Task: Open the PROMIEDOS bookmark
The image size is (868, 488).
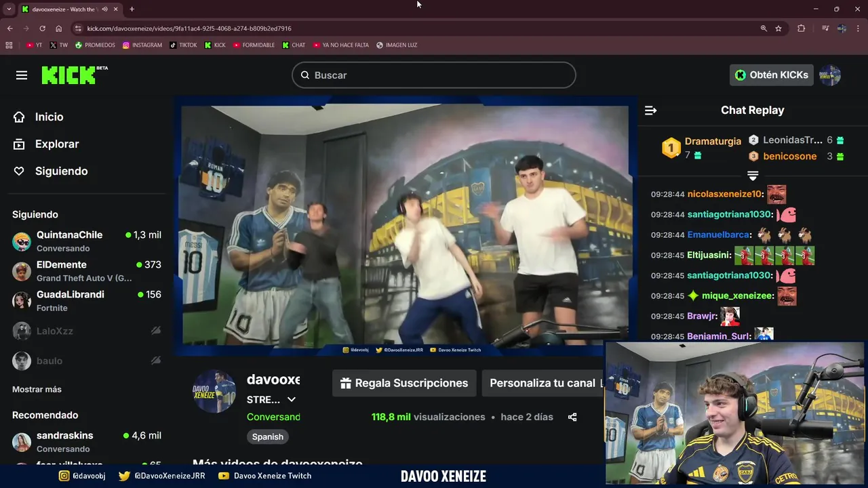Action: [95, 45]
